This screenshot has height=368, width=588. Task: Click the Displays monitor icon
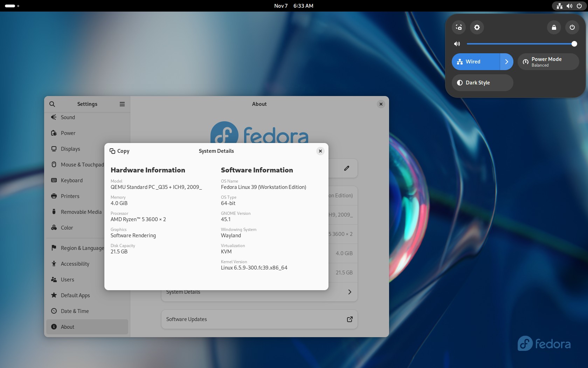[x=54, y=149]
